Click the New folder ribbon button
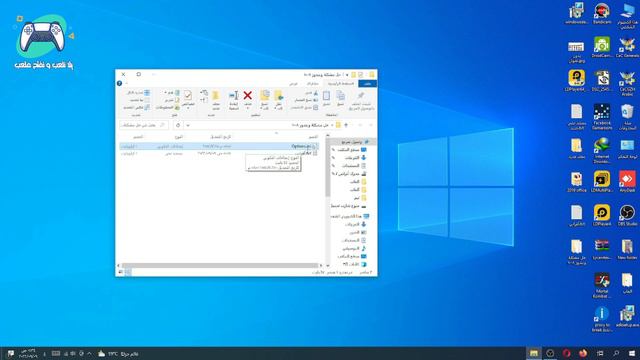 (216, 100)
